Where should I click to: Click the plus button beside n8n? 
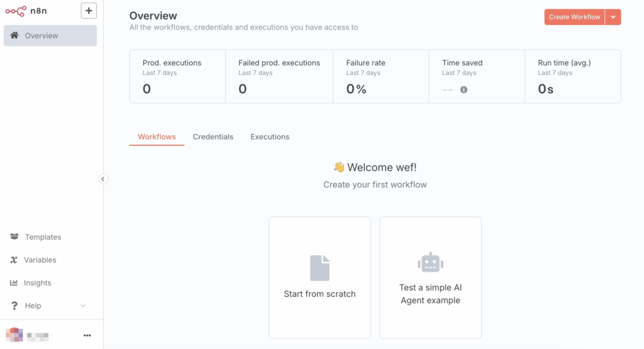[x=89, y=11]
